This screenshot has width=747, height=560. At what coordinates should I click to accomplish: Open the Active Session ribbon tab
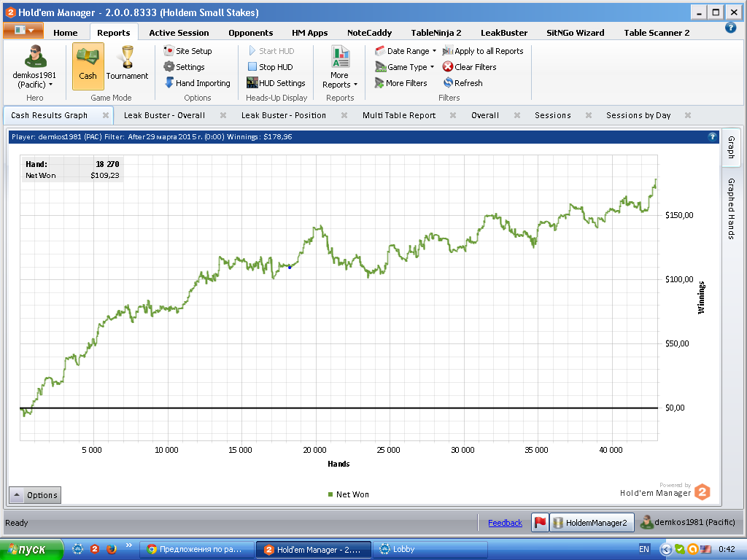click(x=179, y=33)
